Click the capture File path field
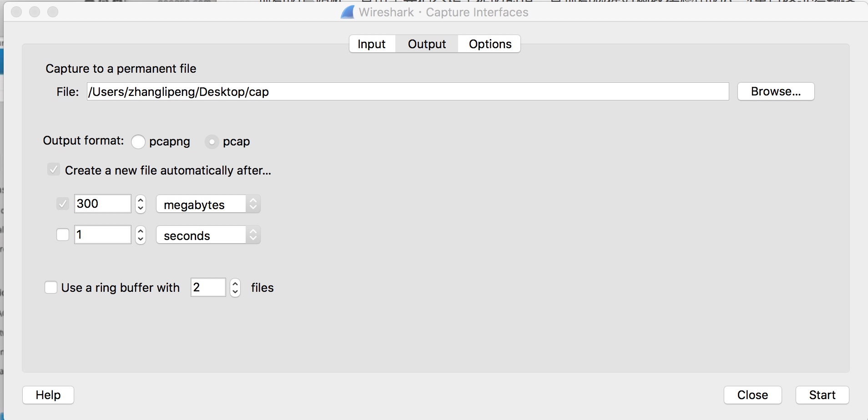The width and height of the screenshot is (868, 420). coord(408,91)
